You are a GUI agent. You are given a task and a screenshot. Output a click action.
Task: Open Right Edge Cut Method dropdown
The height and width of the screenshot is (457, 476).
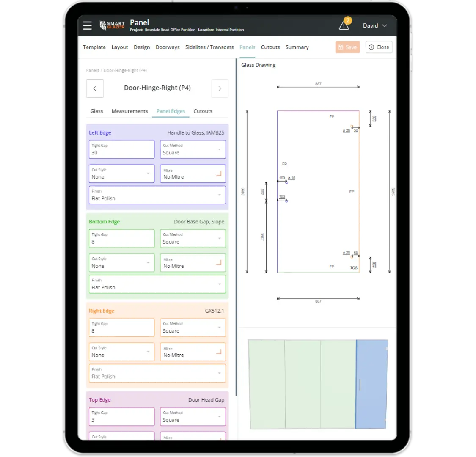point(193,328)
